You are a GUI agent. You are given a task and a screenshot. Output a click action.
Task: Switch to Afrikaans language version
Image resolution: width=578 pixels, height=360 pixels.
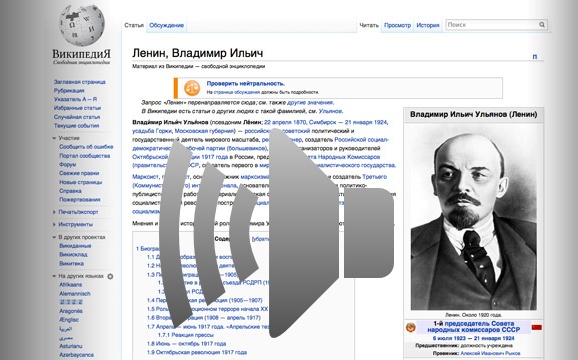pyautogui.click(x=70, y=285)
